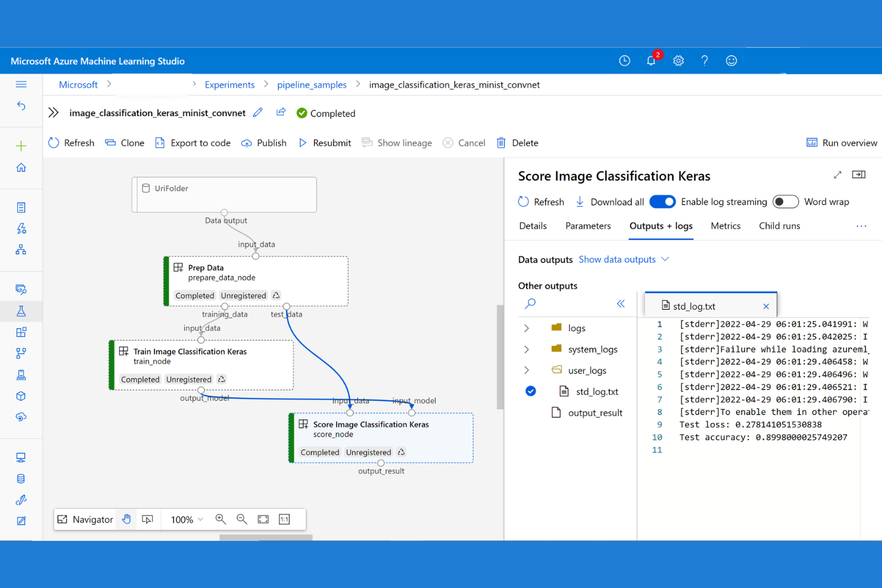Screen dimensions: 882x588
Task: Switch to the Metrics tab
Action: 725,226
